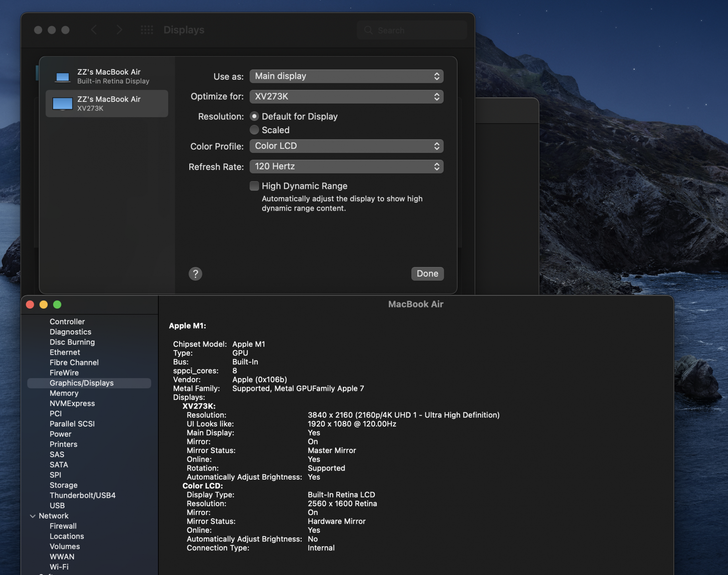728x575 pixels.
Task: Select the XV273K monitor icon
Action: tap(63, 104)
